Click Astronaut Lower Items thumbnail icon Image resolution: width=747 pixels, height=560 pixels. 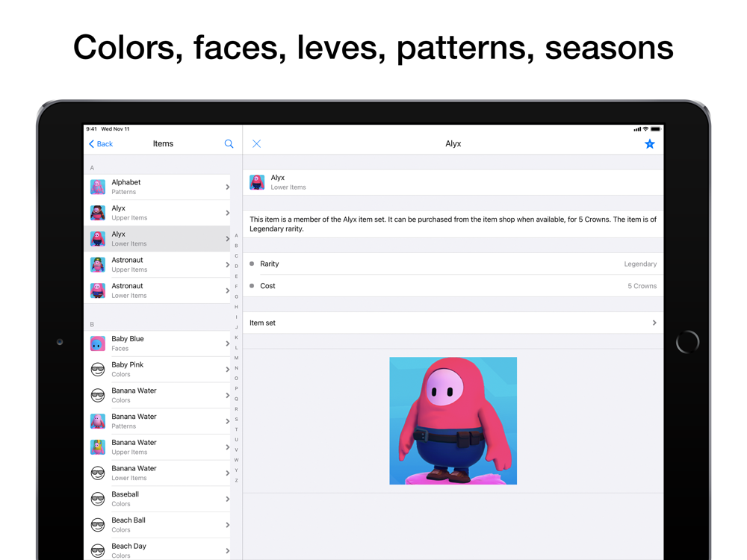coord(98,290)
